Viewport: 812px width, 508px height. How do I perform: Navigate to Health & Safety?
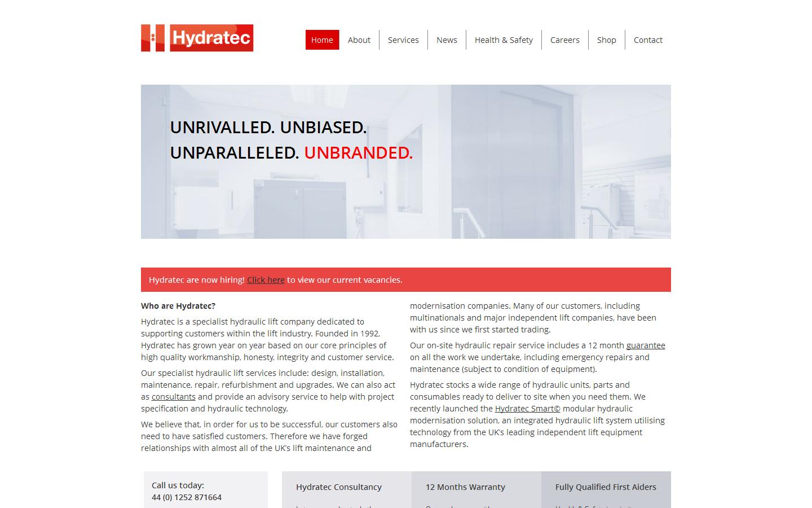click(504, 40)
